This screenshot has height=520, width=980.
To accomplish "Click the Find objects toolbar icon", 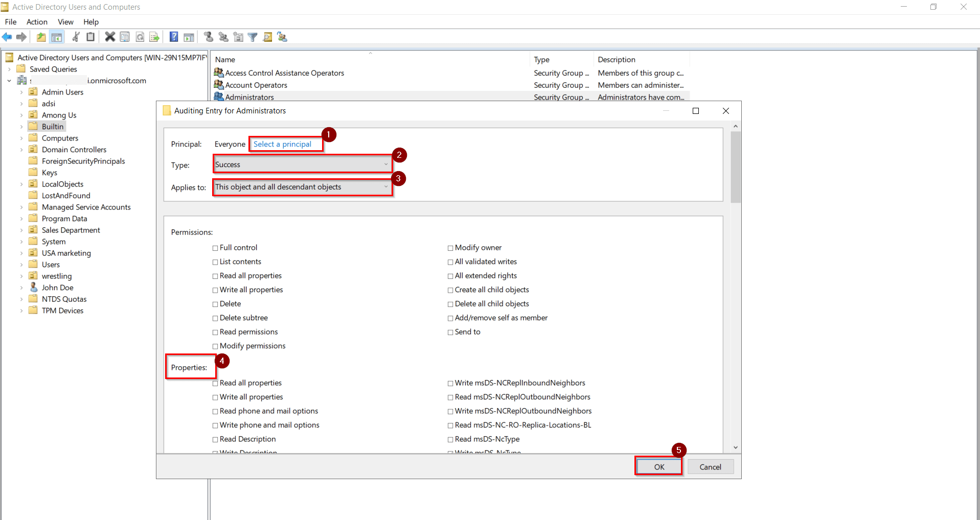I will coord(267,37).
